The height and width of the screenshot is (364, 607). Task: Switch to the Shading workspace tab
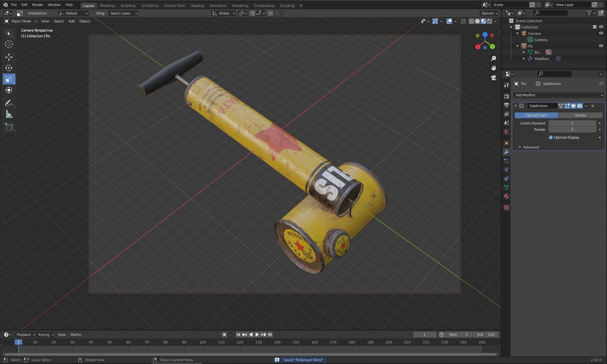[197, 5]
